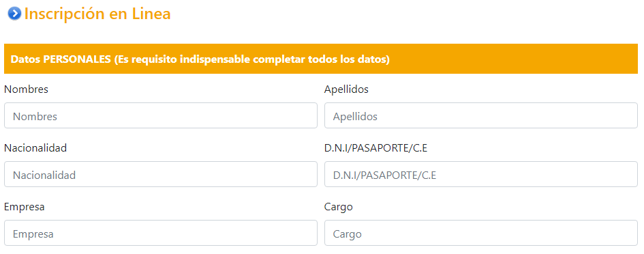This screenshot has width=644, height=254.
Task: Select the D.N.I/PASAPORTE/C.E input field
Action: pos(481,174)
